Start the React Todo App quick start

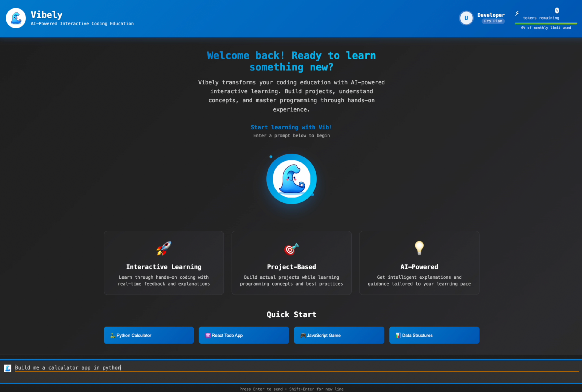(x=243, y=335)
